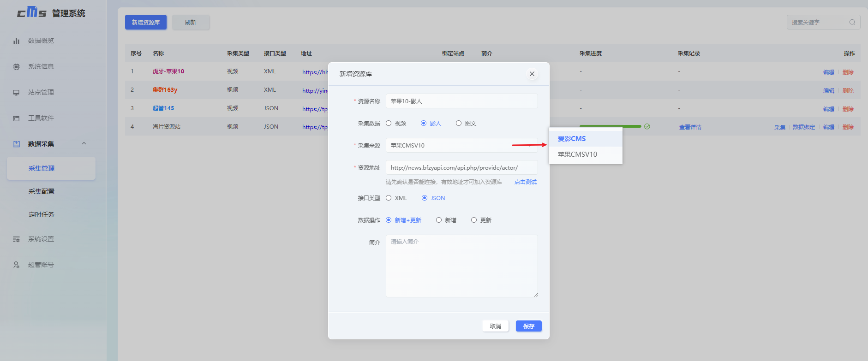Click 删除 for 超管145 row
The width and height of the screenshot is (868, 361).
click(x=848, y=109)
